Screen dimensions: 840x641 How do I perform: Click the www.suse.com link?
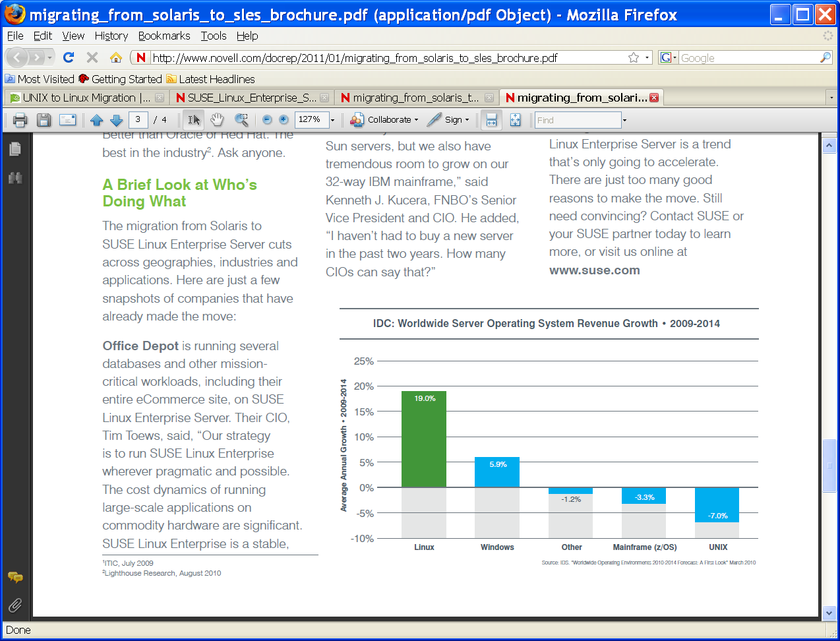[595, 270]
